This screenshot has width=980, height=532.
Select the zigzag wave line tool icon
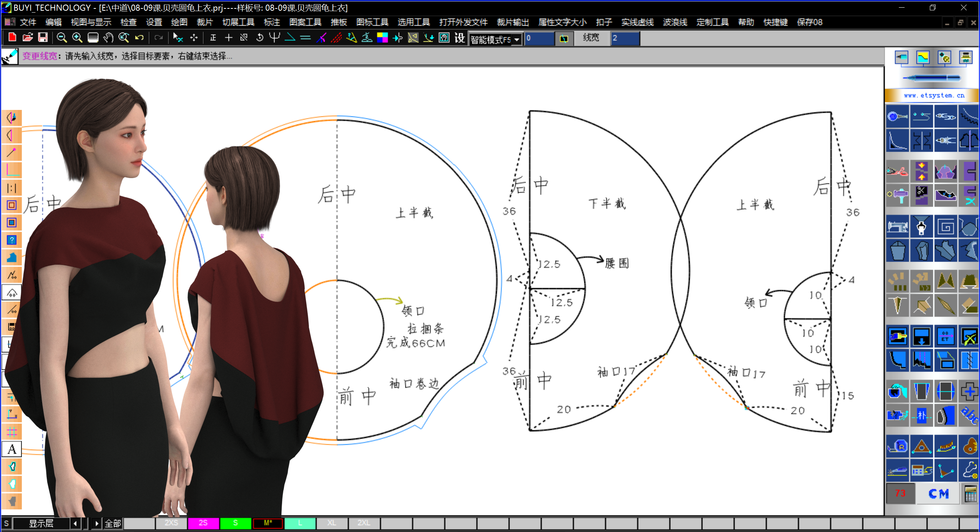pos(969,116)
